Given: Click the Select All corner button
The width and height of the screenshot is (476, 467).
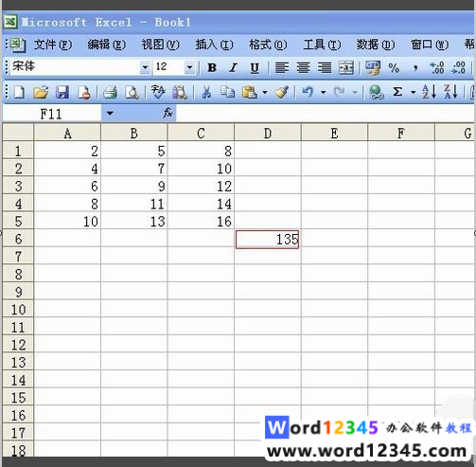Looking at the screenshot, I should click(x=18, y=133).
